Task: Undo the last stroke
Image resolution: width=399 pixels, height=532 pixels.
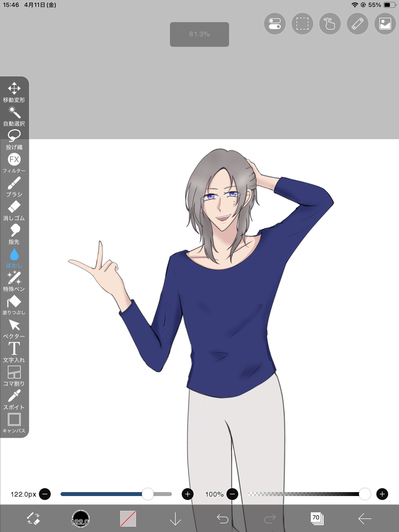Action: click(222, 519)
